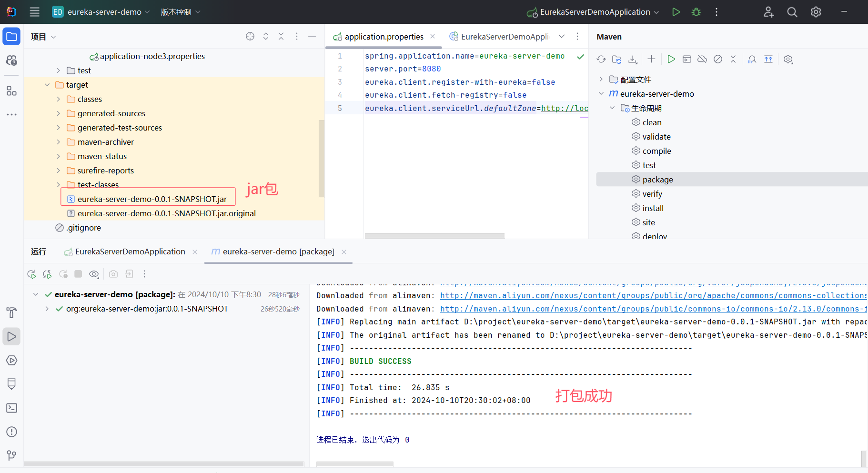Show hidden editor tabs dropdown

562,36
